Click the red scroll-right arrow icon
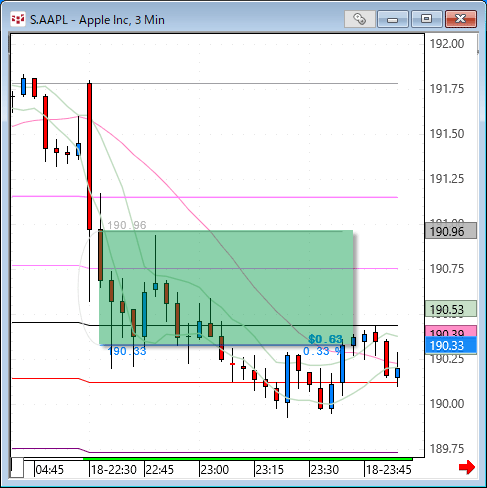This screenshot has width=487, height=488. coord(467,467)
